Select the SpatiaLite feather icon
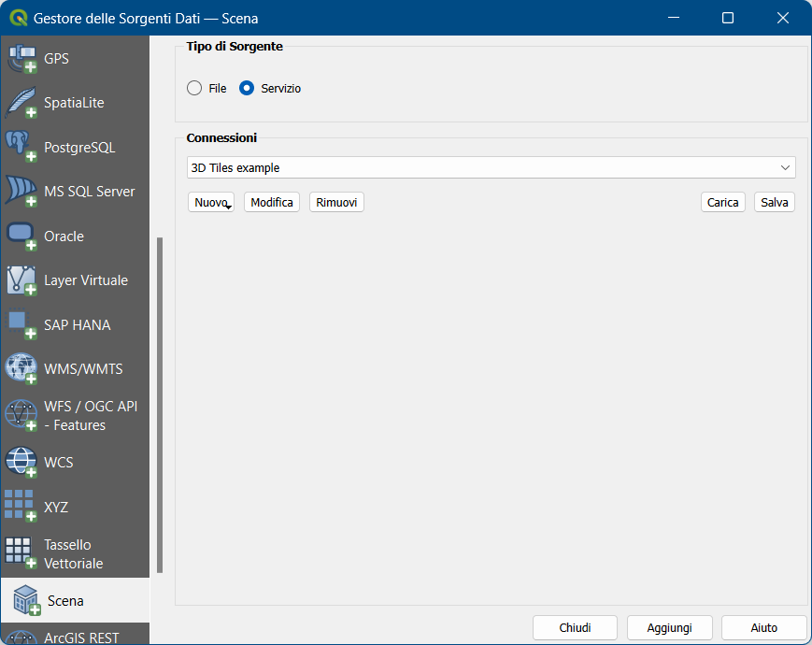Screen dimensions: 812x645 [x=21, y=103]
